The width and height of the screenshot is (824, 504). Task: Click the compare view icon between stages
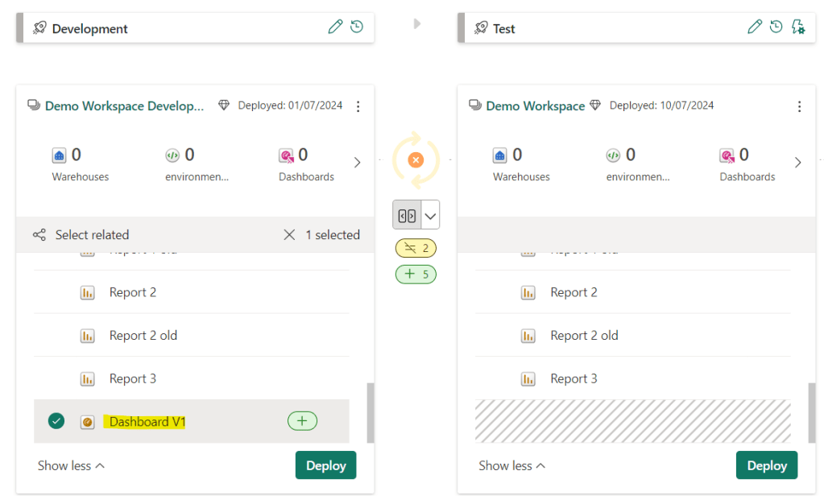(x=407, y=216)
